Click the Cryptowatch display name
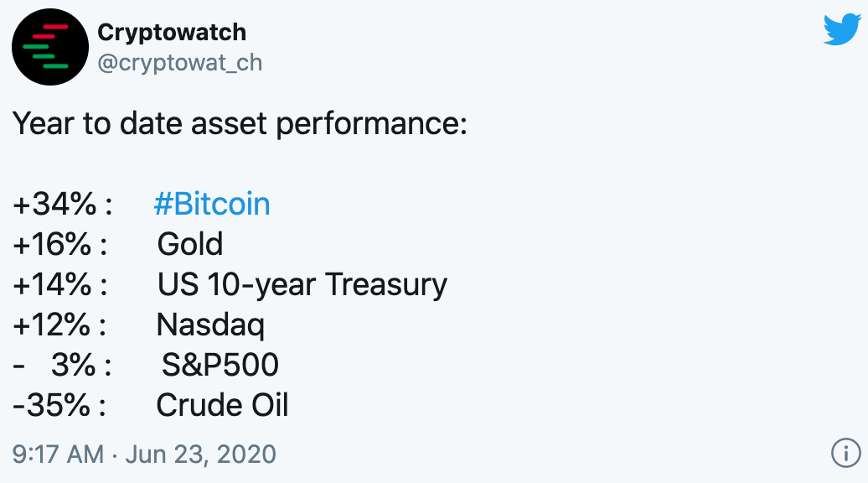The image size is (868, 483). click(x=172, y=33)
